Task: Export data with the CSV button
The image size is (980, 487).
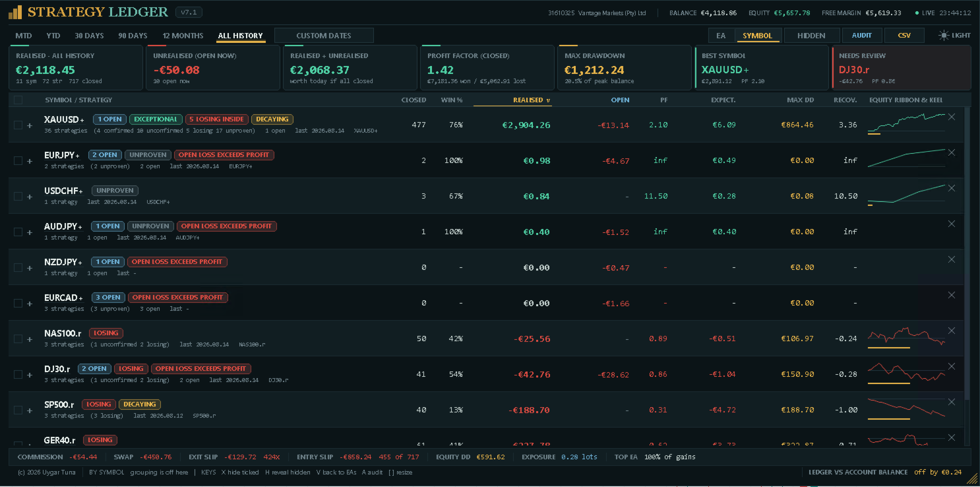Action: click(x=904, y=36)
